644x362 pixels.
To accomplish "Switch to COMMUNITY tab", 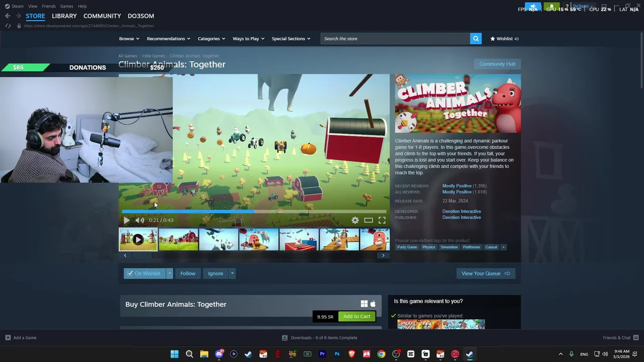I will pyautogui.click(x=102, y=16).
